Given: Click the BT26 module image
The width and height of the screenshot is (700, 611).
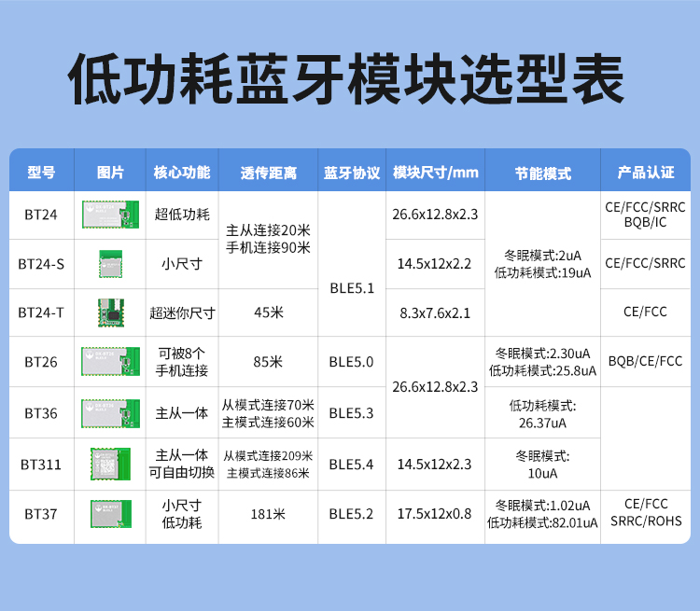Looking at the screenshot, I should tap(110, 362).
